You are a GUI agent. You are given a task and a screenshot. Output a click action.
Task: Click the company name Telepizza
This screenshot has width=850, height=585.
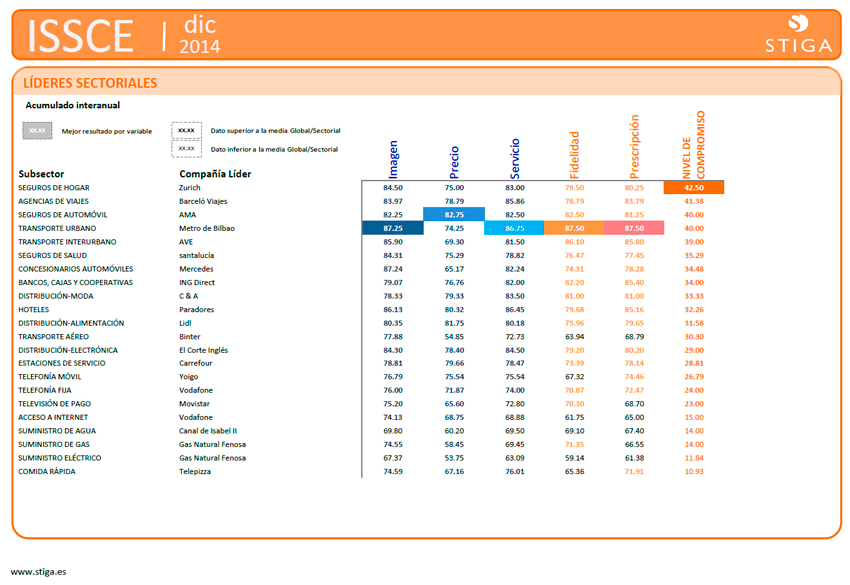(195, 472)
